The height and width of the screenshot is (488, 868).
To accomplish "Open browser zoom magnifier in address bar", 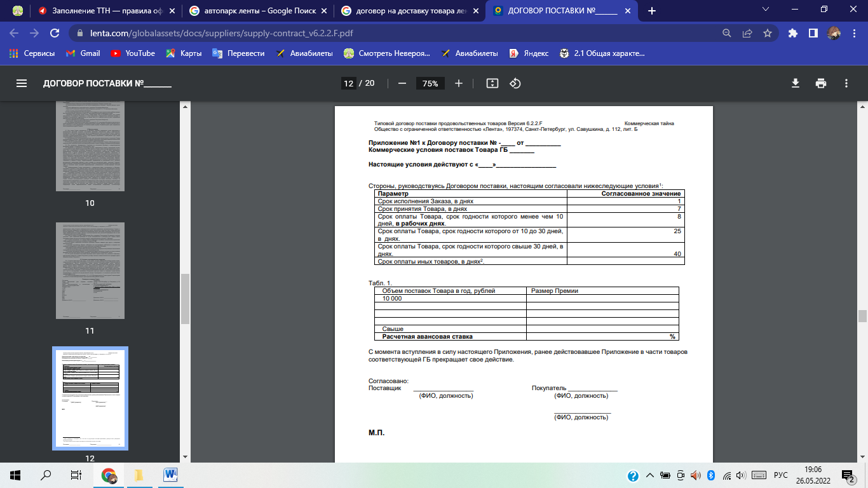I will (726, 33).
